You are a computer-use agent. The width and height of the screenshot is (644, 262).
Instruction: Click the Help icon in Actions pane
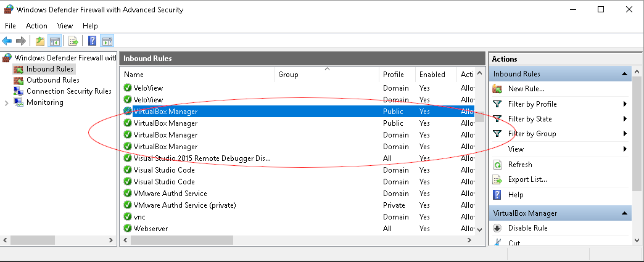(x=497, y=195)
